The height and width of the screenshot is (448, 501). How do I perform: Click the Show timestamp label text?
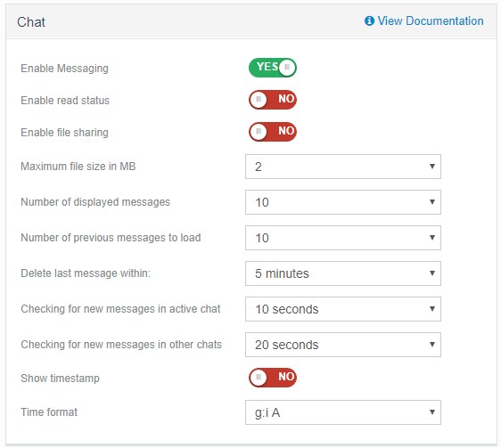point(60,378)
